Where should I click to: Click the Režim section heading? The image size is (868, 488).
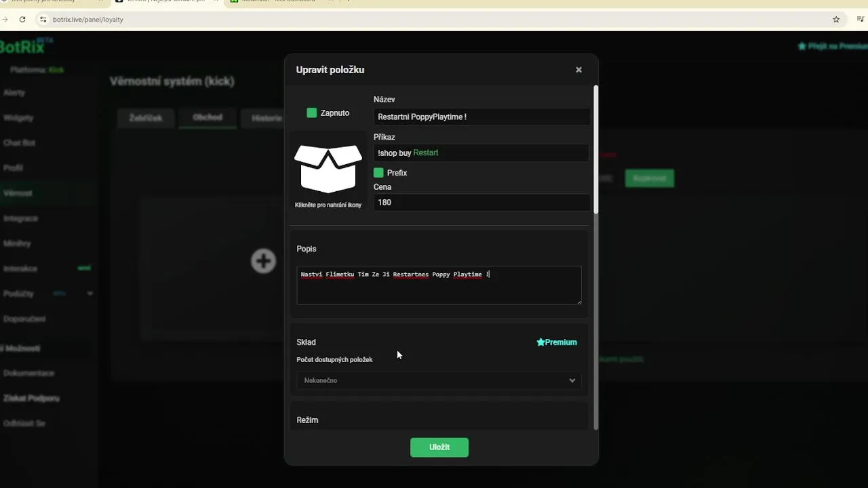[x=307, y=420]
